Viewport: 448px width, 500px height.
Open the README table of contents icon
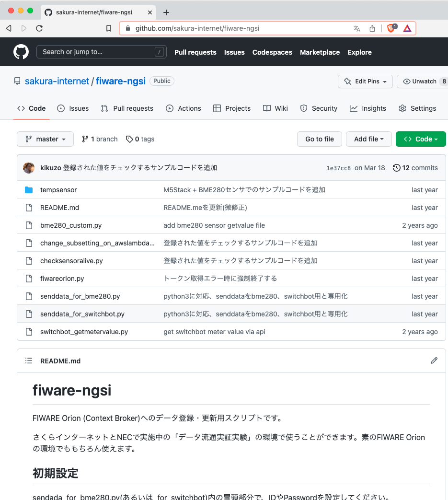tap(29, 360)
